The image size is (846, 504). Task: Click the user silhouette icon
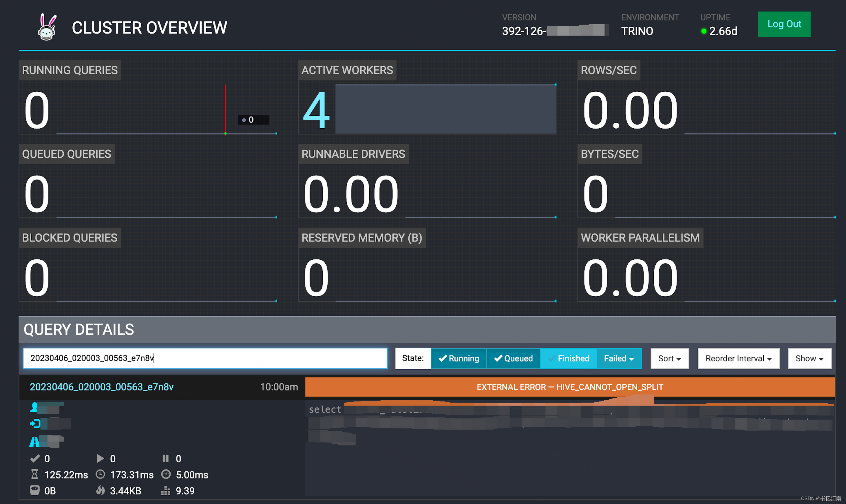(34, 407)
